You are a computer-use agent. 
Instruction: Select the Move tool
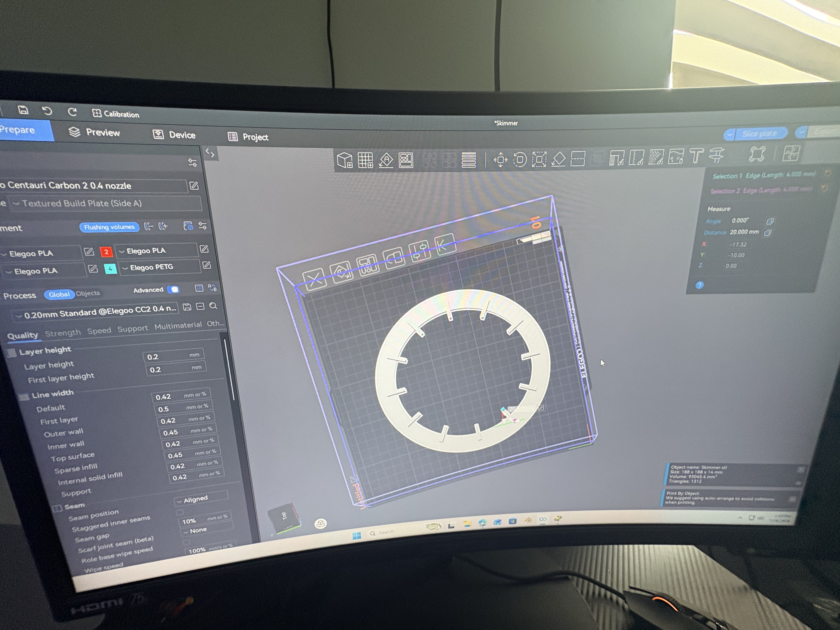coord(500,160)
